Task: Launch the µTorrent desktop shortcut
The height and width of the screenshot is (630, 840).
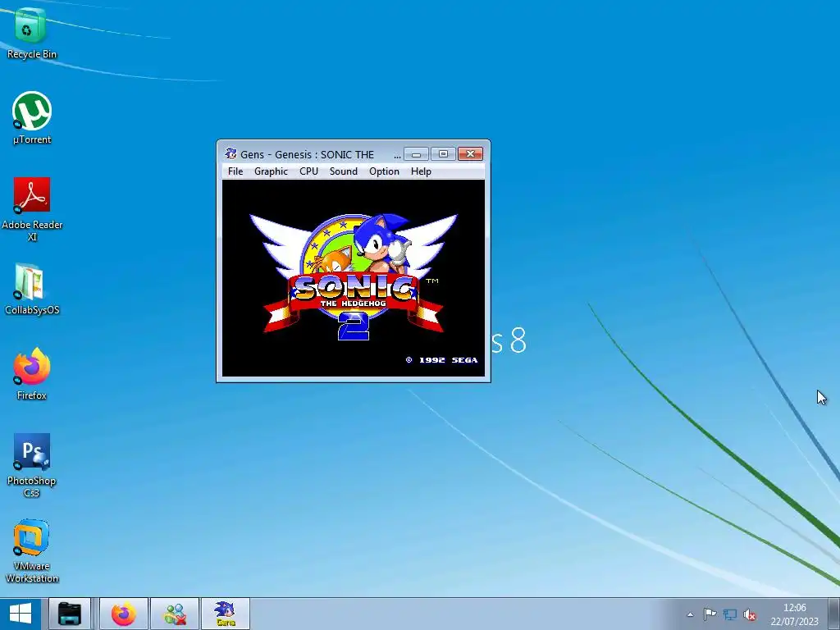Action: click(x=32, y=118)
